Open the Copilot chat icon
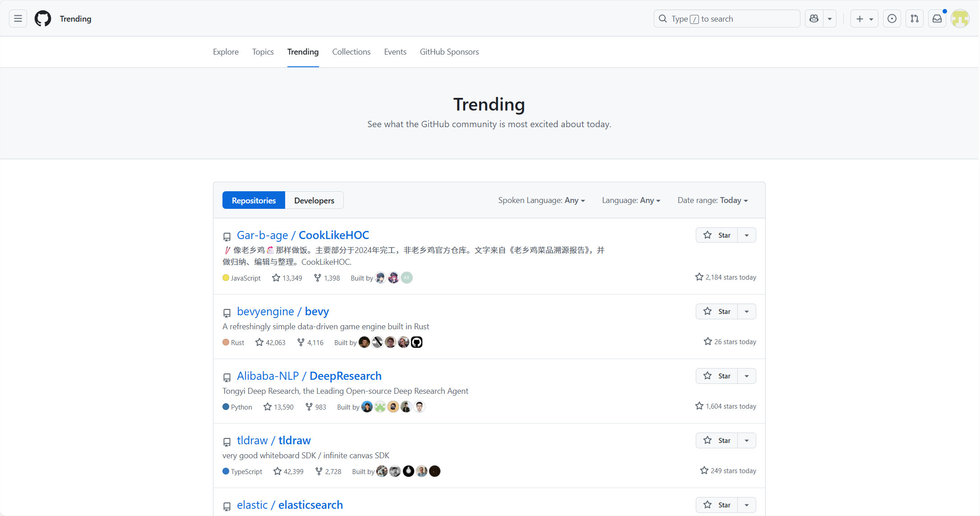This screenshot has height=516, width=980. click(x=814, y=18)
